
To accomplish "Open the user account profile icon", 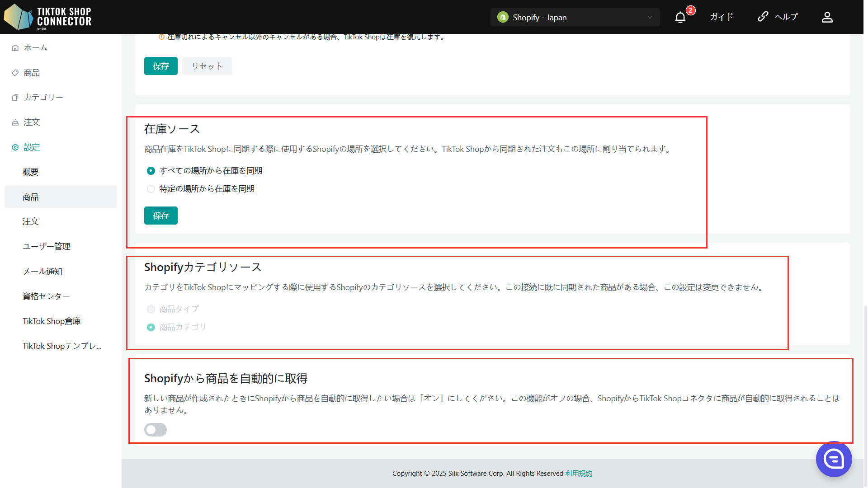I will coord(827,17).
